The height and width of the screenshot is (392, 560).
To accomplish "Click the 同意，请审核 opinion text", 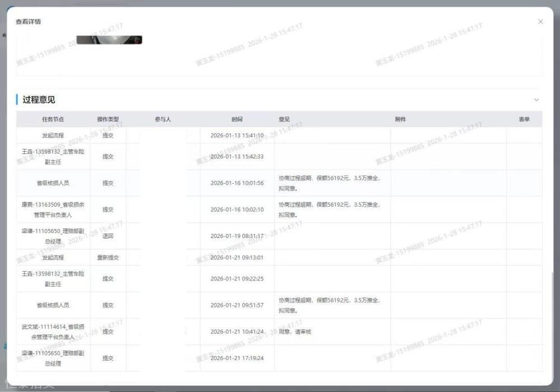I will tap(295, 332).
